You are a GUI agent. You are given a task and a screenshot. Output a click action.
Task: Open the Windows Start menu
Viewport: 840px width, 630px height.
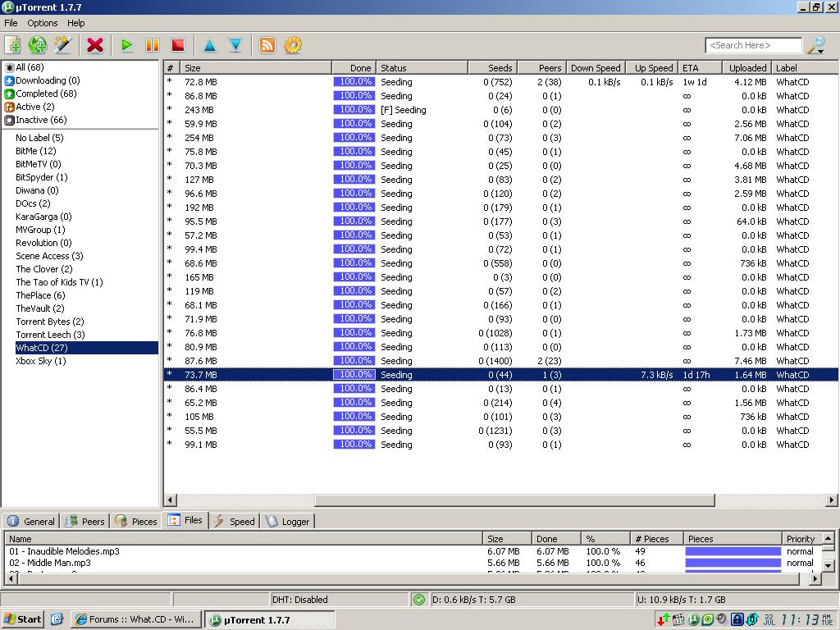(22, 620)
